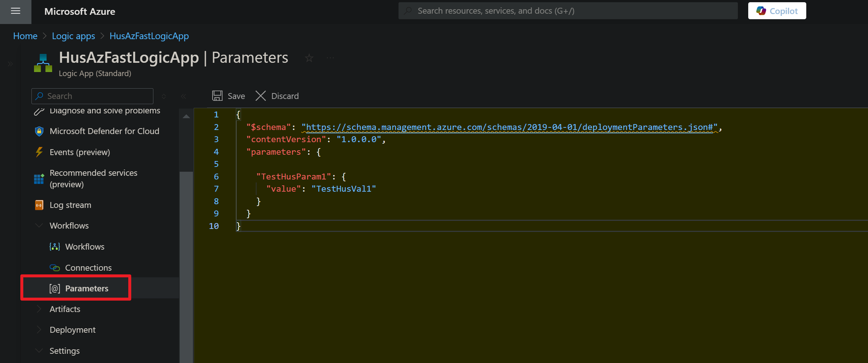
Task: Expand the Artifacts section chevron
Action: 39,309
